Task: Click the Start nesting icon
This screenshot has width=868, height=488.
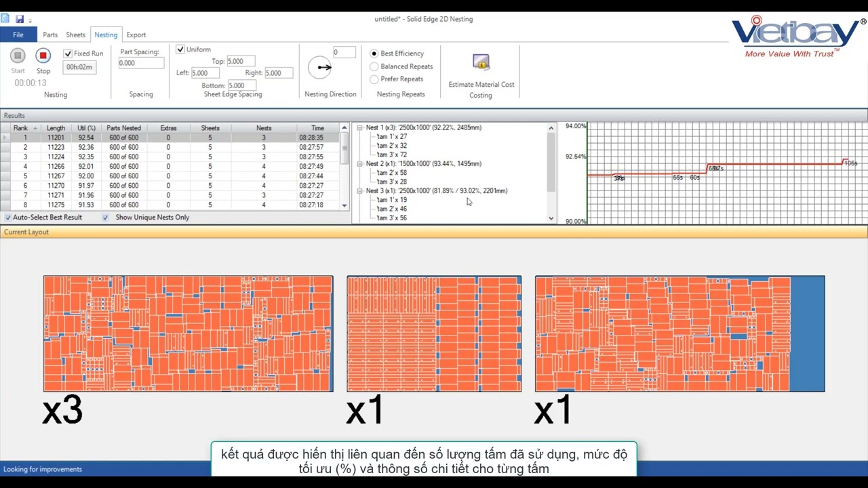Action: pyautogui.click(x=18, y=56)
